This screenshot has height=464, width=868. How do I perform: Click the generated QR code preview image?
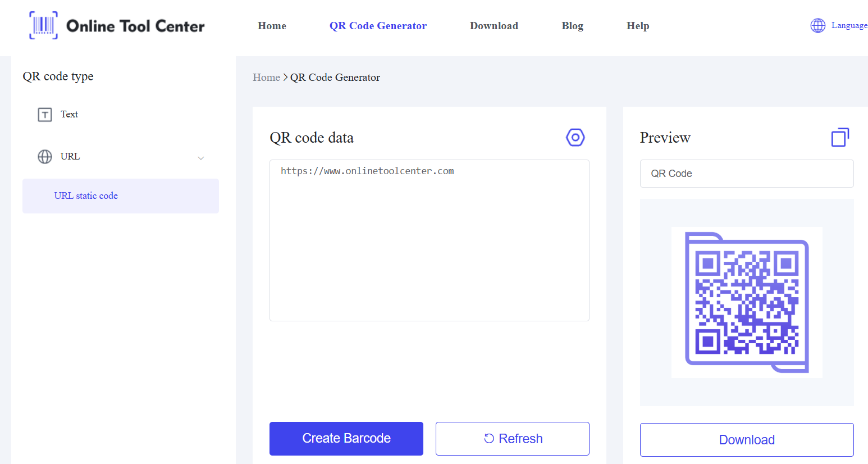point(747,302)
